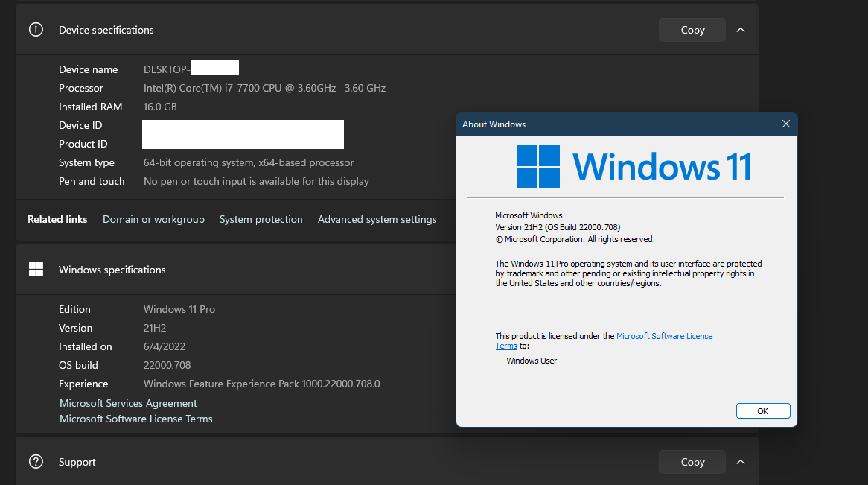Open Microsoft Software License Terms in Settings

coord(135,419)
